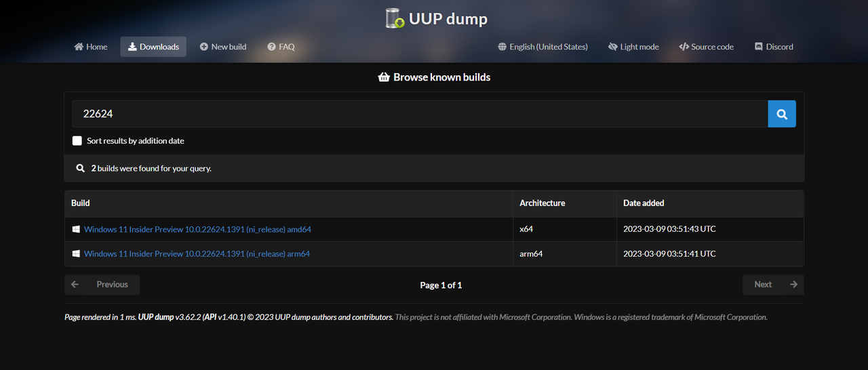Click the UUP dump logo icon

click(x=395, y=18)
